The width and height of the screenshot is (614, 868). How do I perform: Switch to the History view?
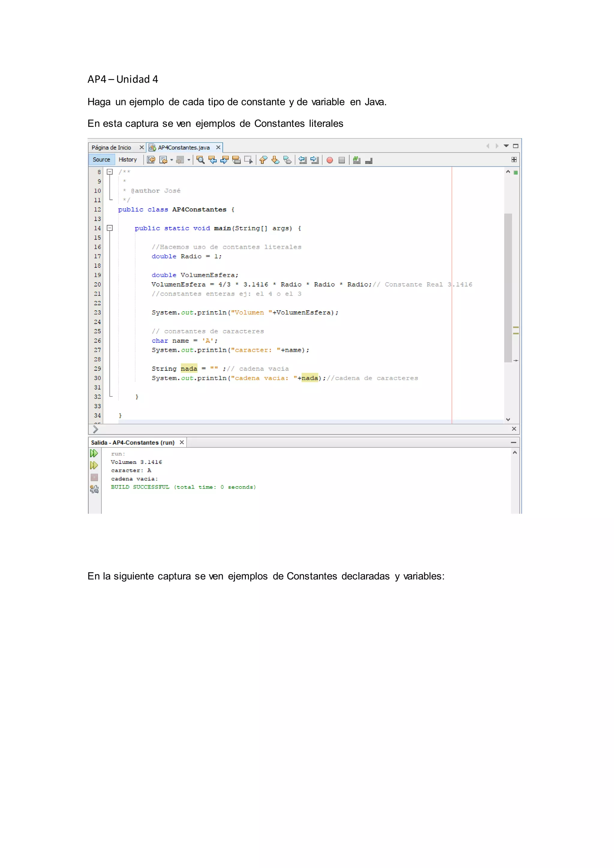[128, 159]
